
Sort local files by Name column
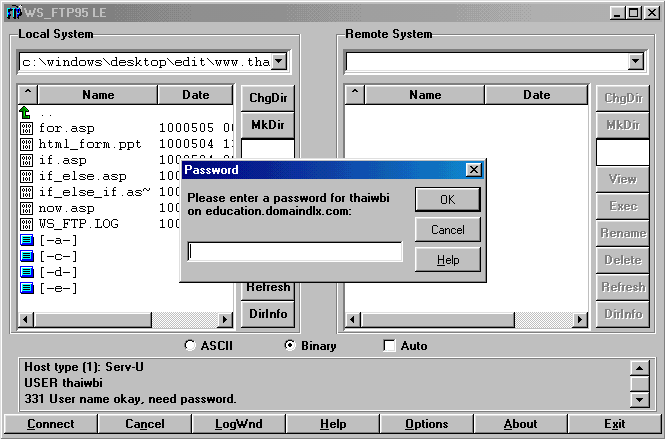(98, 95)
